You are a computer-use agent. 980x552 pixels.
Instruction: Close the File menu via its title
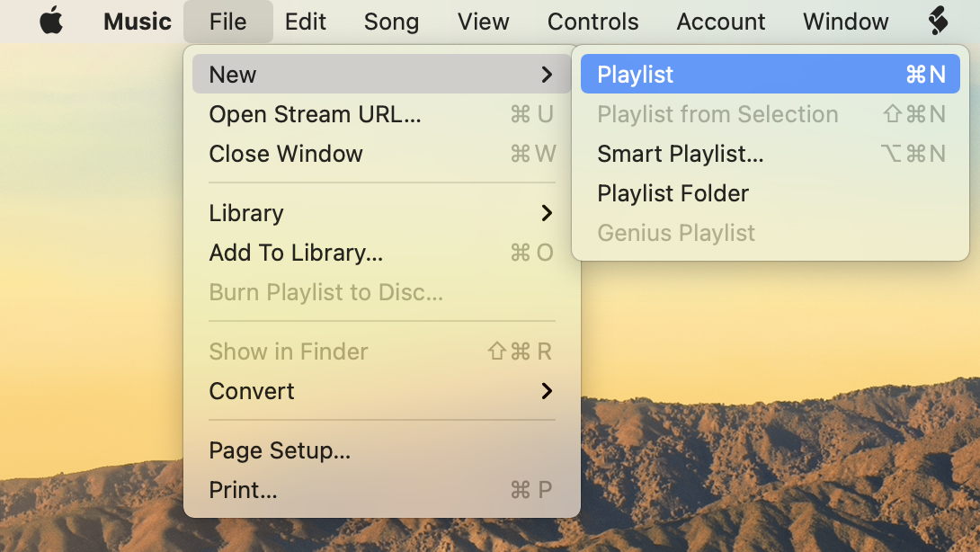tap(228, 22)
